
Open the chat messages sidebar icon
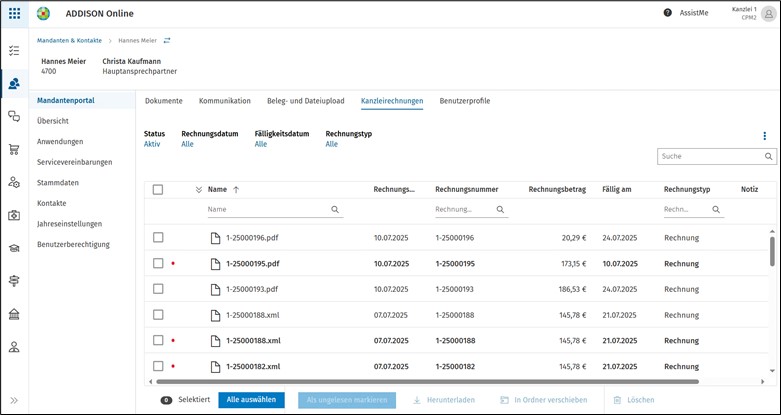[x=14, y=117]
